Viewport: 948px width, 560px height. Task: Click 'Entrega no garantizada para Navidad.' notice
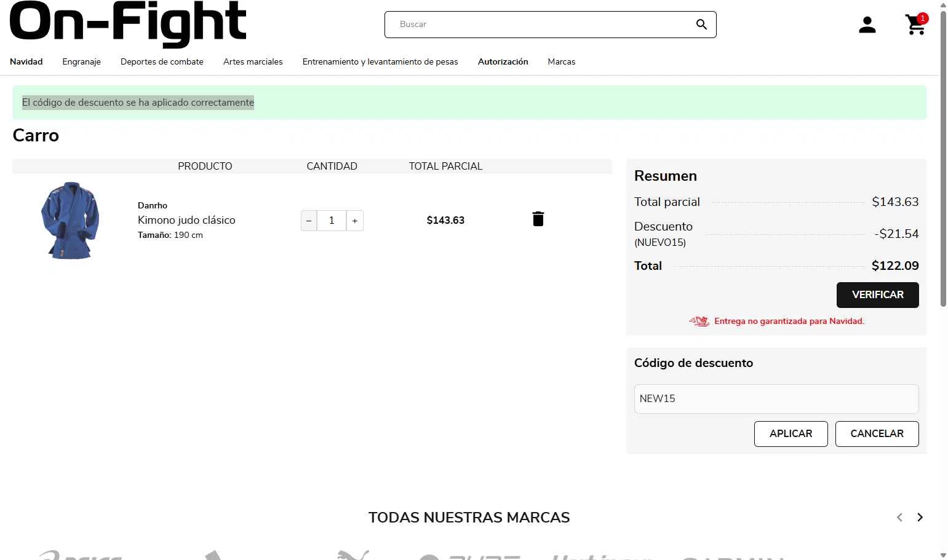coord(789,321)
